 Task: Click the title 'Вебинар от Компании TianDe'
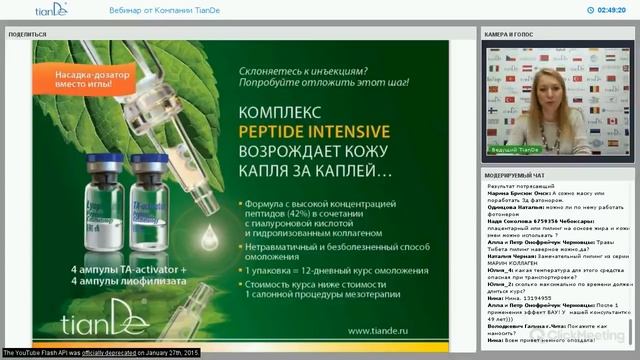tap(164, 11)
